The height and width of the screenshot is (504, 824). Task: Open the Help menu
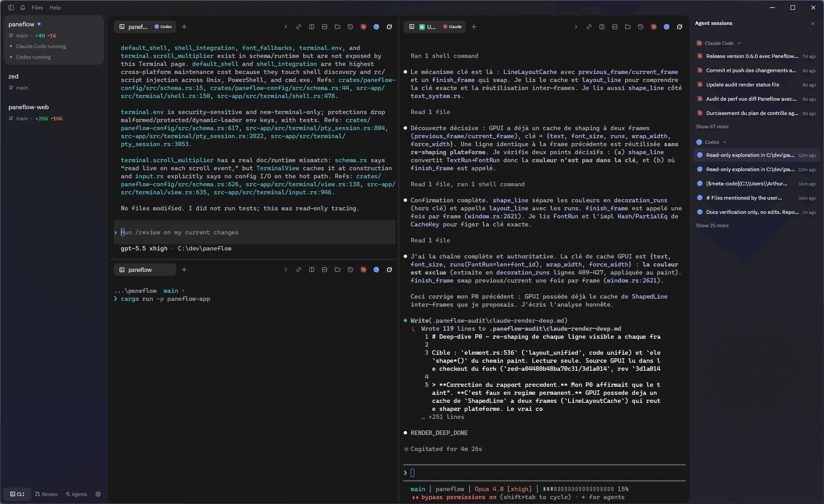[55, 8]
